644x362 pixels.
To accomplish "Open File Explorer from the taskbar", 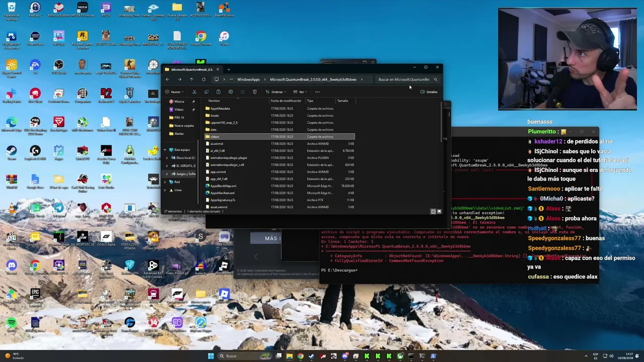I will [289, 356].
